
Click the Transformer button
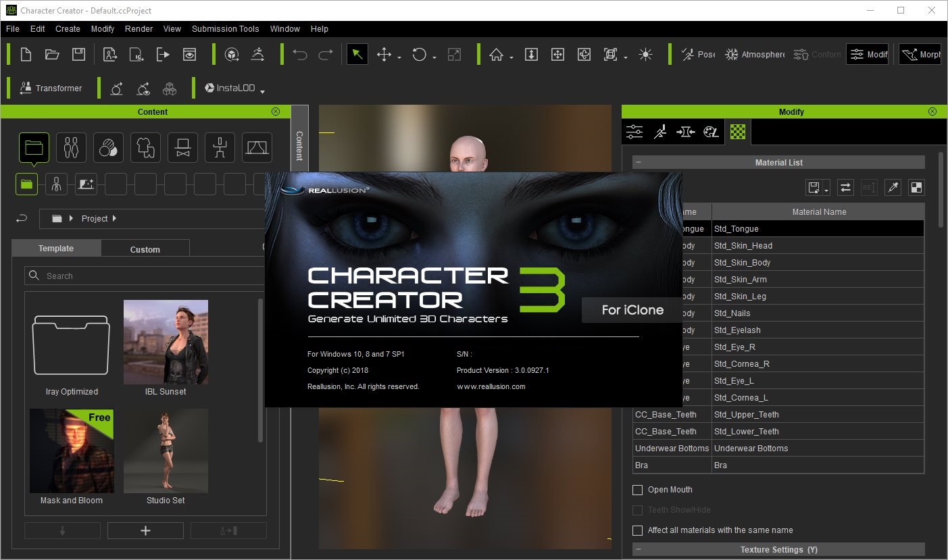51,88
